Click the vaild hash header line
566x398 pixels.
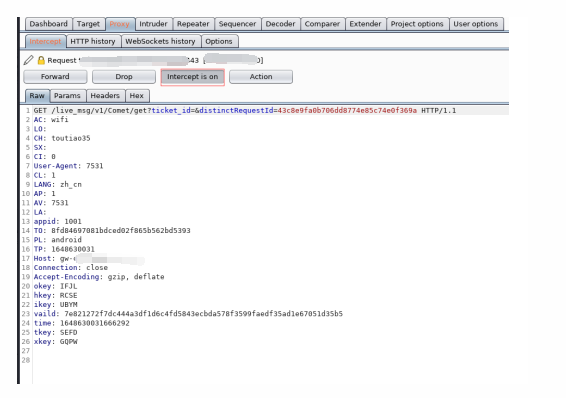click(188, 314)
